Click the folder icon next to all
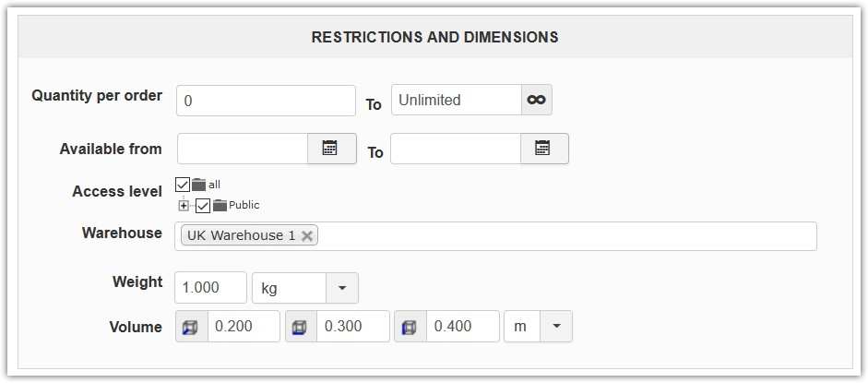This screenshot has width=868, height=383. pos(199,185)
